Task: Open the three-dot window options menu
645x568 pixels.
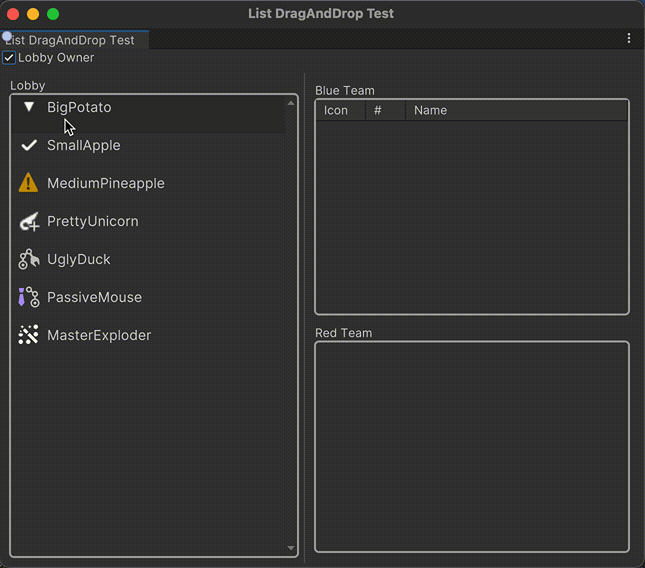Action: (629, 39)
